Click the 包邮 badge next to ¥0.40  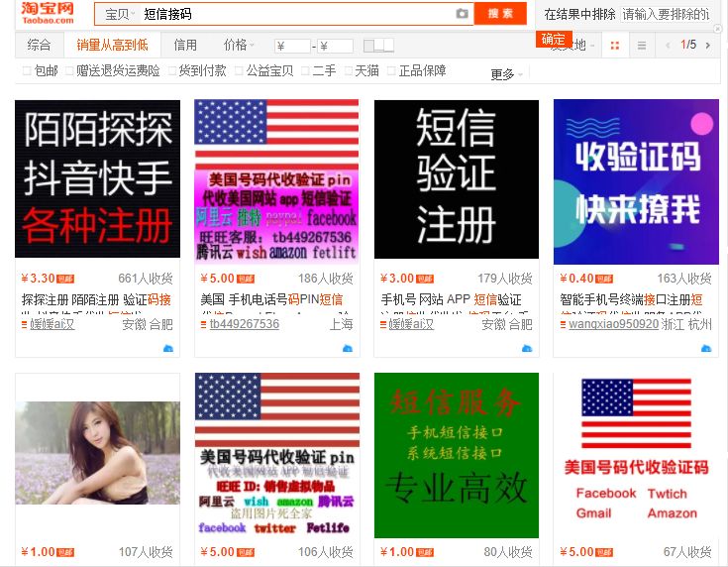pyautogui.click(x=604, y=279)
